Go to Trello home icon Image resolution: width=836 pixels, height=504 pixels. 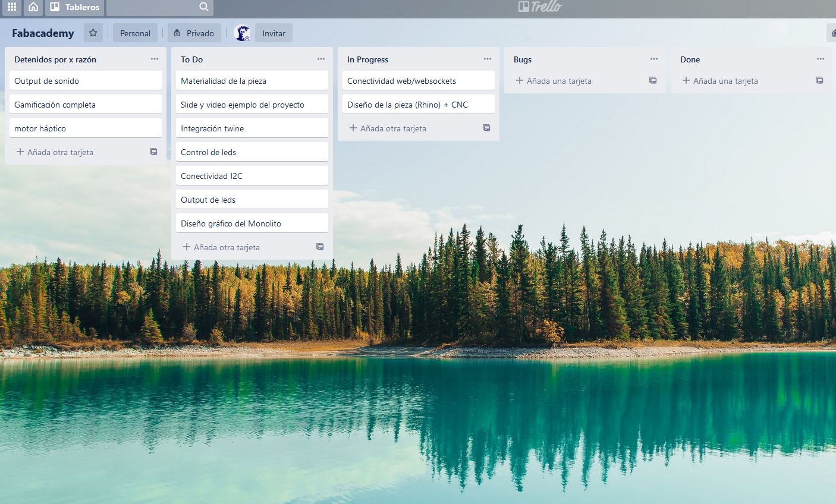tap(33, 7)
